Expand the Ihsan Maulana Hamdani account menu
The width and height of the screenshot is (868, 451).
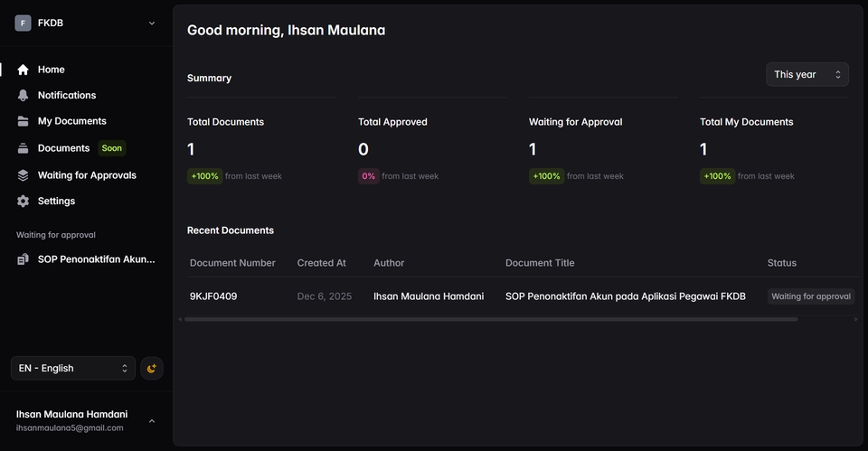click(x=151, y=421)
